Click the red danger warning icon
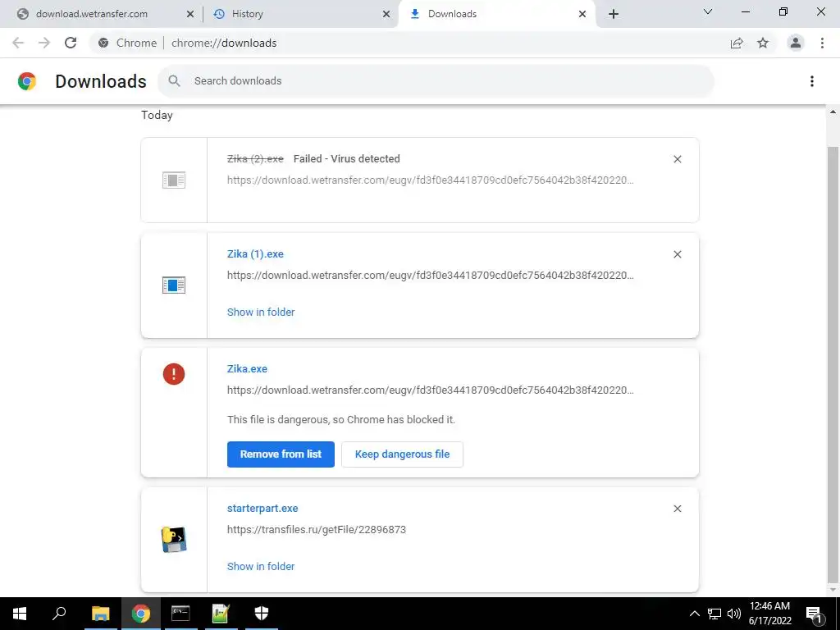The height and width of the screenshot is (630, 840). pos(174,374)
